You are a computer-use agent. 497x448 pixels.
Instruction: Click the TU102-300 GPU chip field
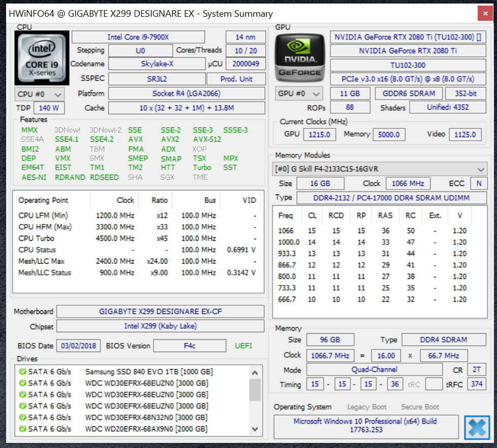[408, 65]
